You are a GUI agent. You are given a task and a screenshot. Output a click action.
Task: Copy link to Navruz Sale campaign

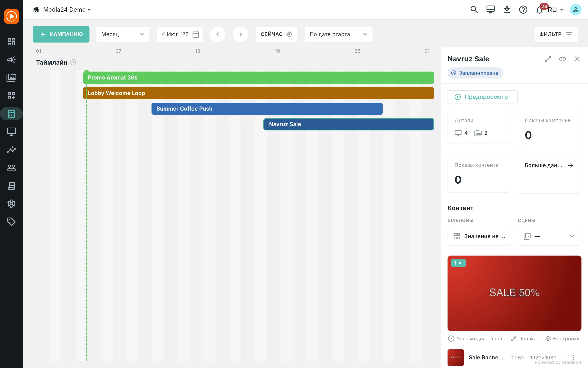point(562,59)
